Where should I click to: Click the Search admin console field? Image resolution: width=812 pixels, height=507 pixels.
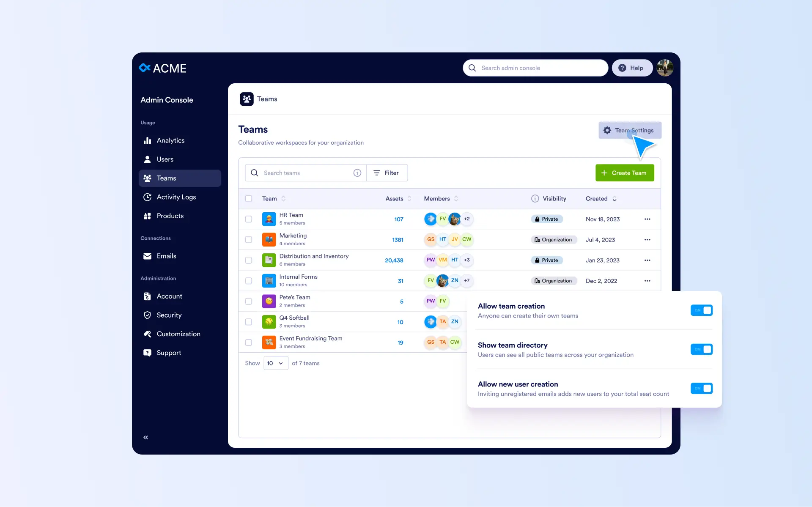535,68
